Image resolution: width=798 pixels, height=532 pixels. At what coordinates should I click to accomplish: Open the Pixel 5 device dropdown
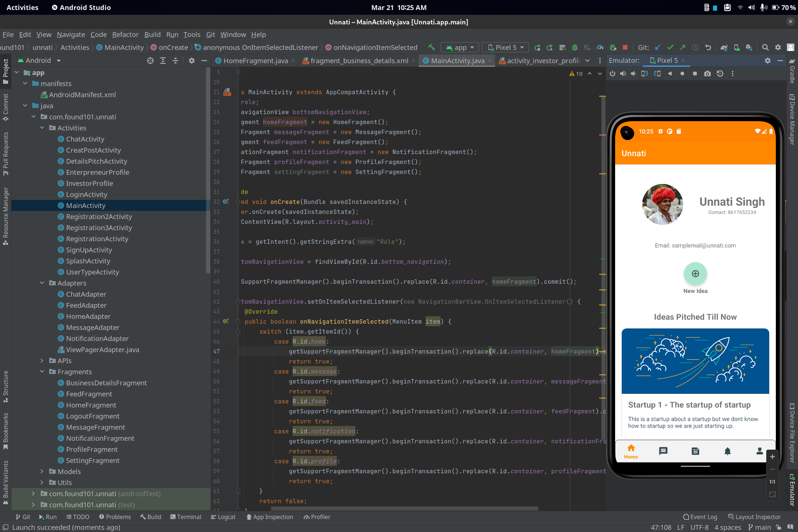pos(505,47)
